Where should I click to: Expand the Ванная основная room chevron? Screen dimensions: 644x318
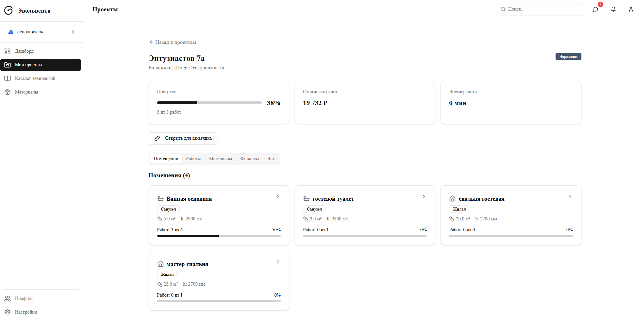tap(278, 197)
